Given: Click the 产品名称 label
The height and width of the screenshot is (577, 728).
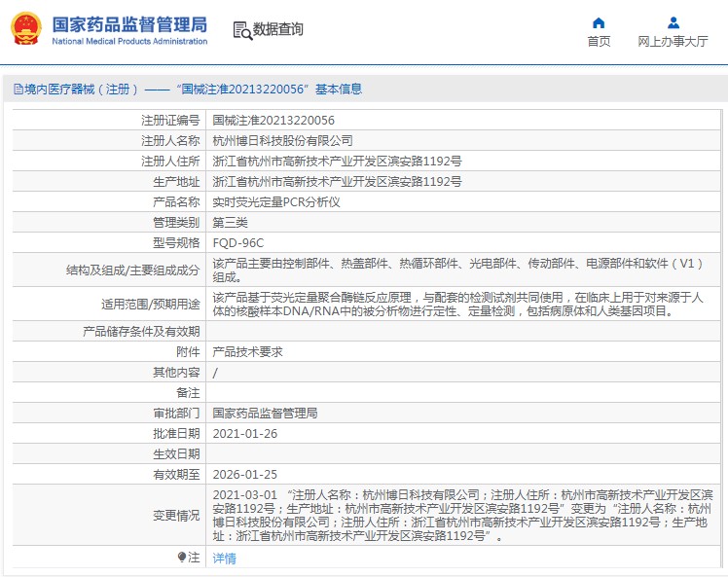Looking at the screenshot, I should (x=176, y=202).
